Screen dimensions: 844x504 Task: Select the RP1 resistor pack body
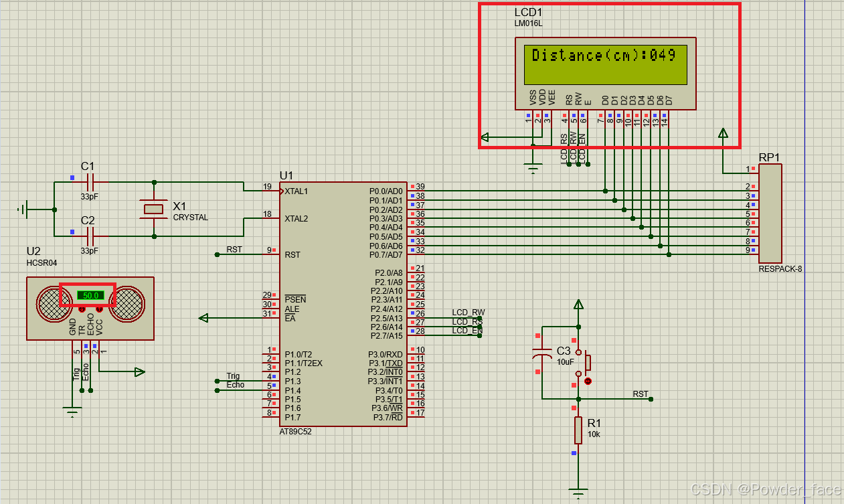coord(770,214)
